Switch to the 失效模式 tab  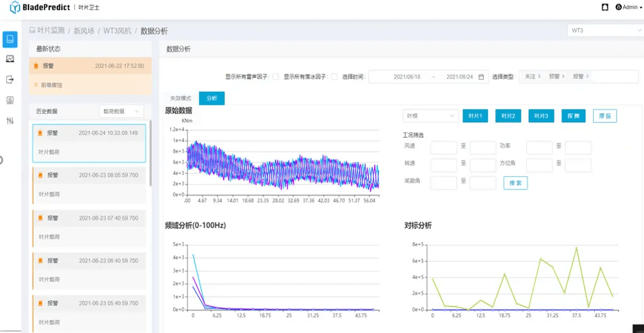[x=181, y=99]
